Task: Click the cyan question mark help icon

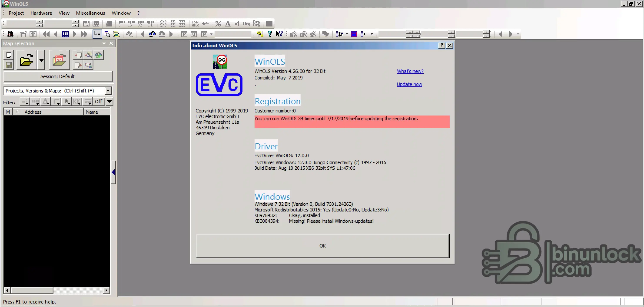Action: coord(270,34)
